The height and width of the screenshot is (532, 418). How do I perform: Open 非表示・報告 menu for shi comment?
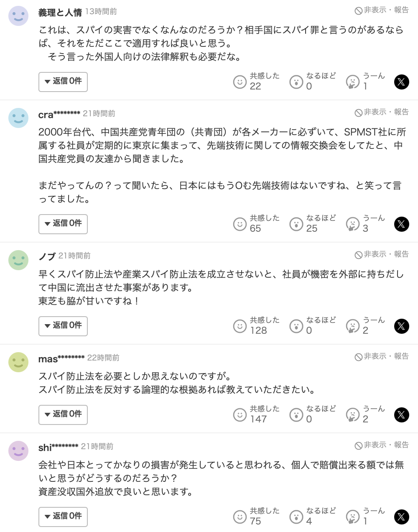click(x=382, y=445)
